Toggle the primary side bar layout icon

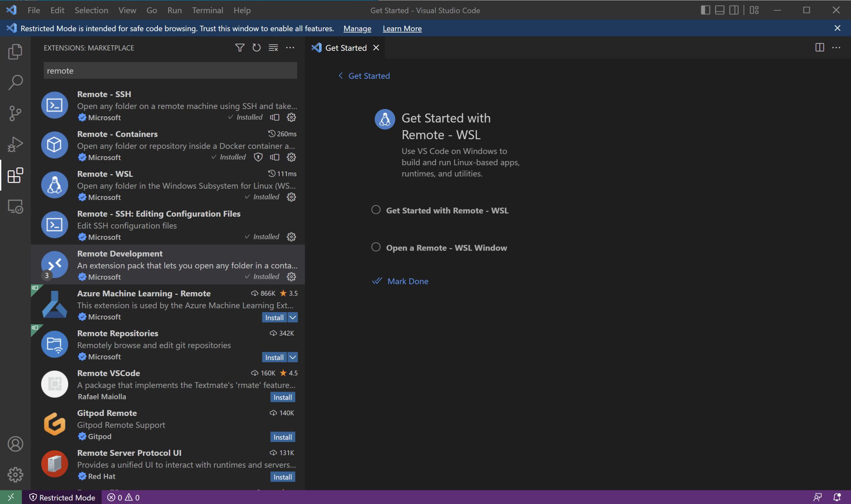pos(705,10)
